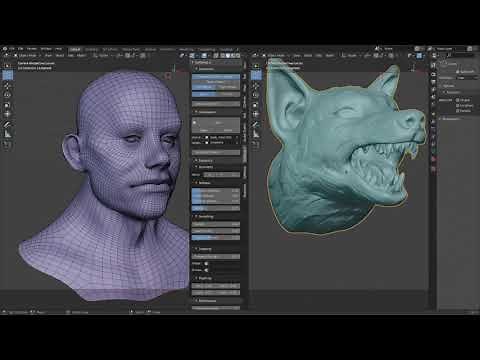The width and height of the screenshot is (480, 360).
Task: Select the Scale tool in right viewport
Action: (256, 106)
